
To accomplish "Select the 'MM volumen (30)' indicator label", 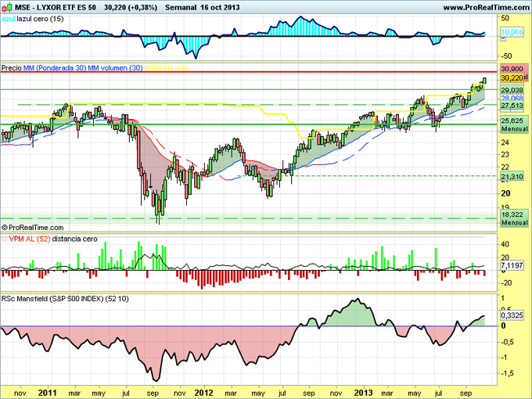I will coord(114,68).
